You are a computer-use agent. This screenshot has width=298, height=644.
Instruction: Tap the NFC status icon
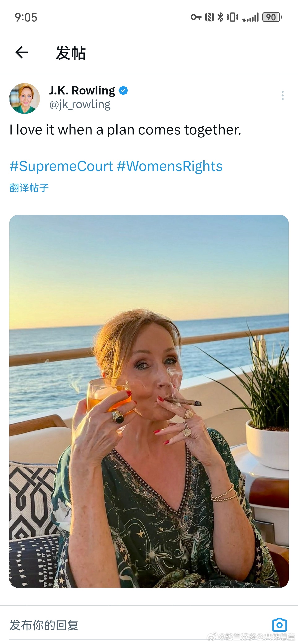pos(209,17)
